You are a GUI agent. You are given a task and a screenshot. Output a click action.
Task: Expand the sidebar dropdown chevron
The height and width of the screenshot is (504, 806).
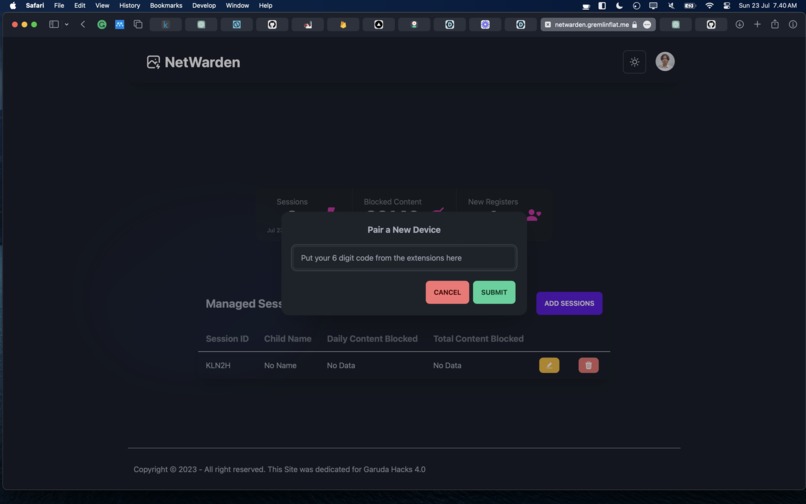click(67, 24)
